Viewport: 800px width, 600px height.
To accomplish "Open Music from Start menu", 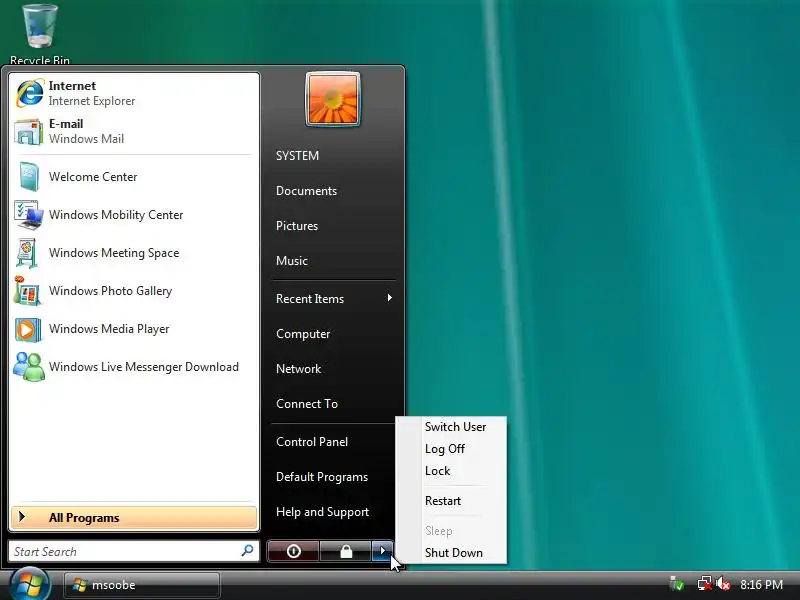I will (x=292, y=261).
